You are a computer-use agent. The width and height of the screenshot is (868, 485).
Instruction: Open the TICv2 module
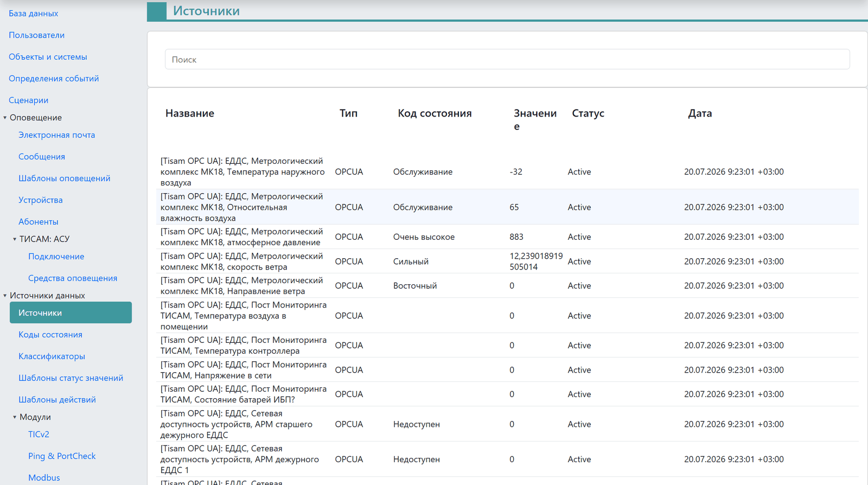pyautogui.click(x=39, y=434)
